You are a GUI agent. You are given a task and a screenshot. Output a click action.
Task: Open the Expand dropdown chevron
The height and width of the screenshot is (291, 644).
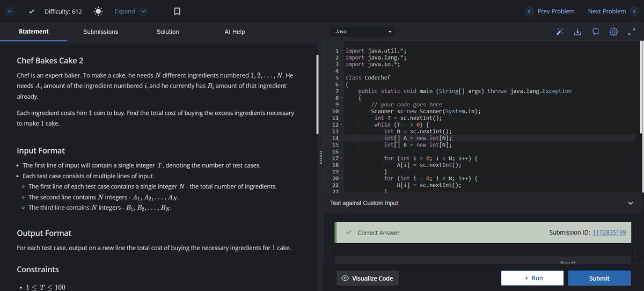pos(143,11)
